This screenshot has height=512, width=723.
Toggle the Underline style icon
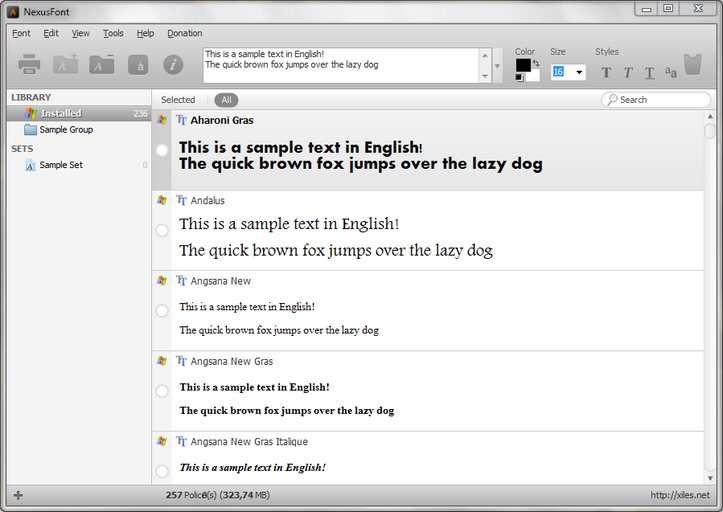tap(649, 73)
